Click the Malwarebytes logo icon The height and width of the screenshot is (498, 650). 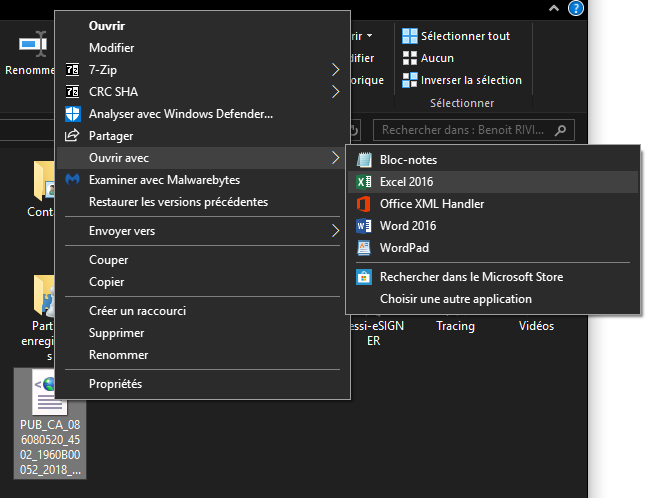(x=73, y=180)
